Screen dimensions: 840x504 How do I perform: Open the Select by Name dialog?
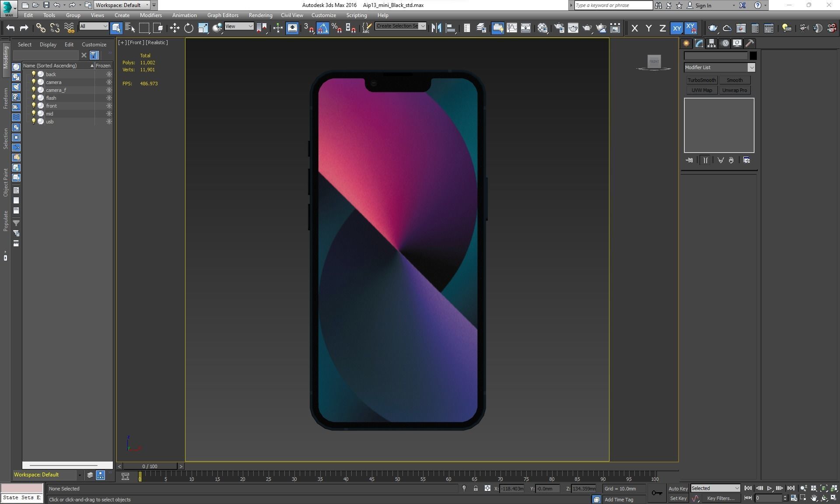(130, 28)
